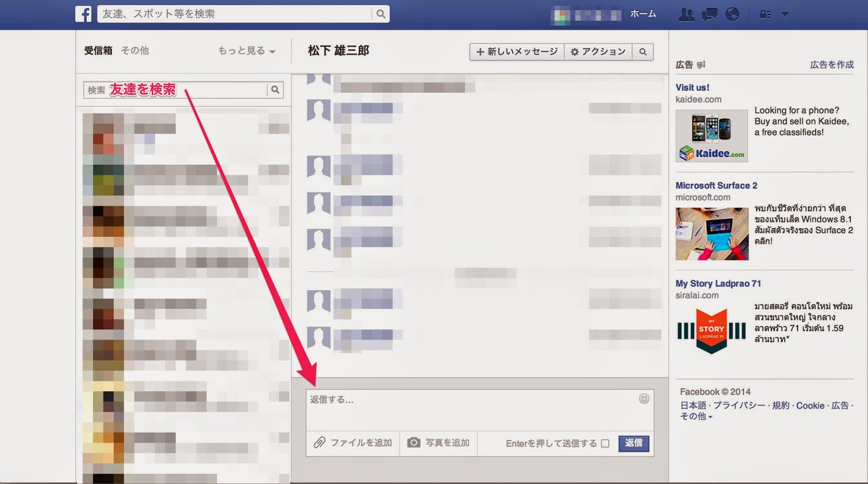Click the conversation search magnifier button

point(643,52)
